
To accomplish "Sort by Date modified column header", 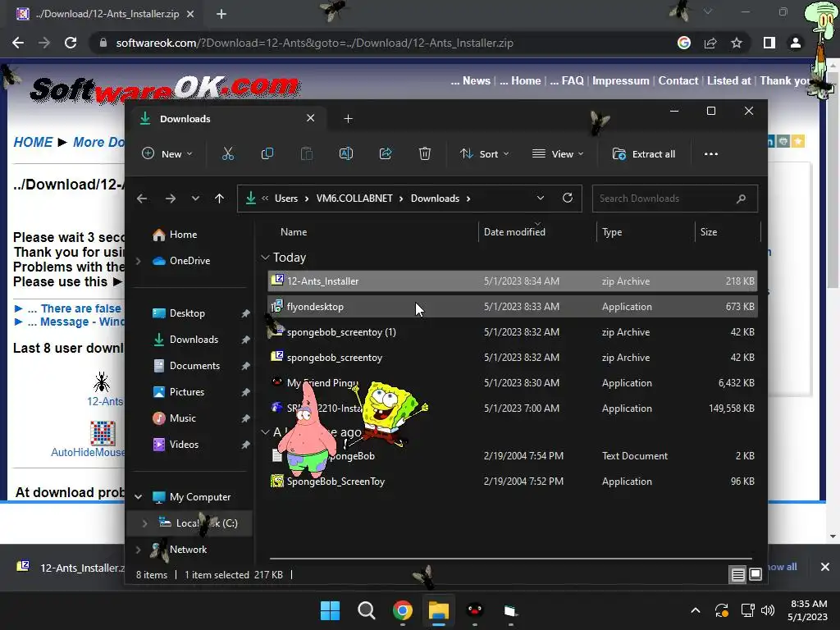I will [x=514, y=232].
